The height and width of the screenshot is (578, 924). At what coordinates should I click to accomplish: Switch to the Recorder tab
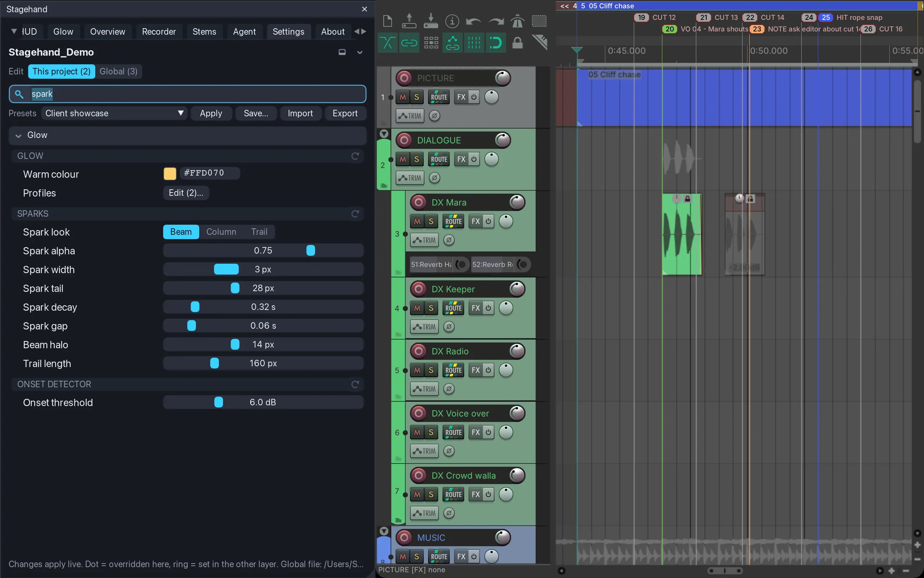pos(159,32)
